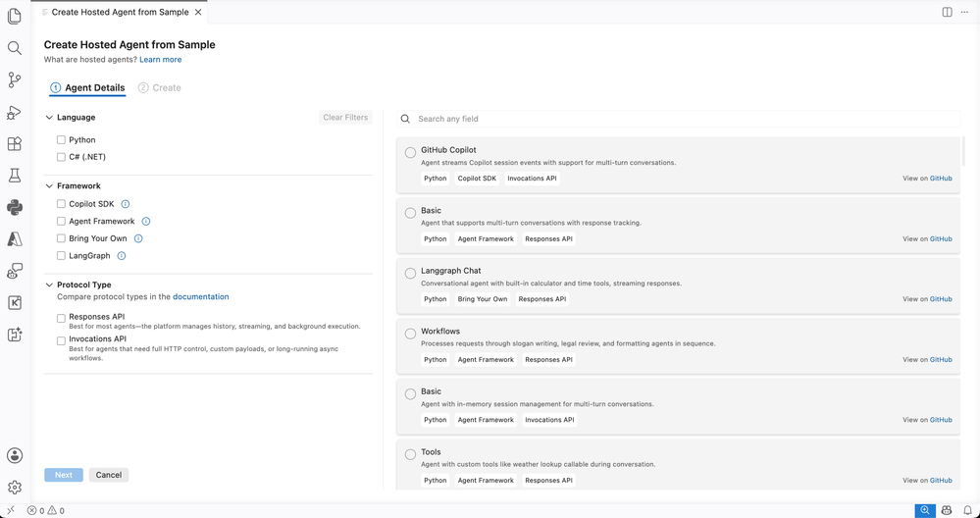Open the Extensions view
Viewport: 980px width, 518px height.
point(15,143)
